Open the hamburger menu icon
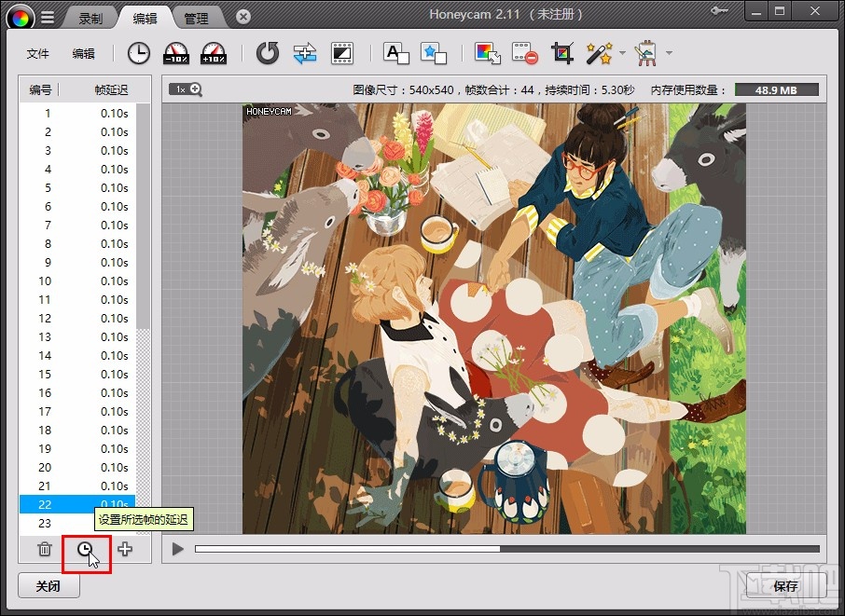 pyautogui.click(x=48, y=18)
